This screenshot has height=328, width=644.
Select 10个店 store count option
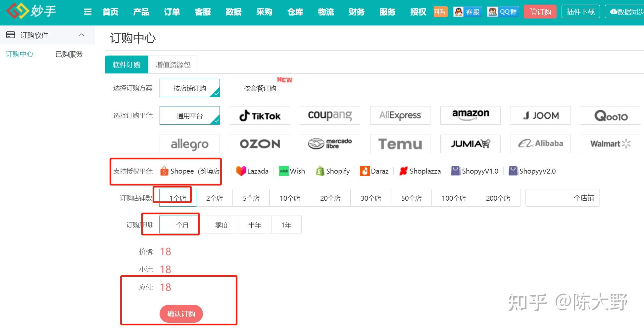point(290,197)
